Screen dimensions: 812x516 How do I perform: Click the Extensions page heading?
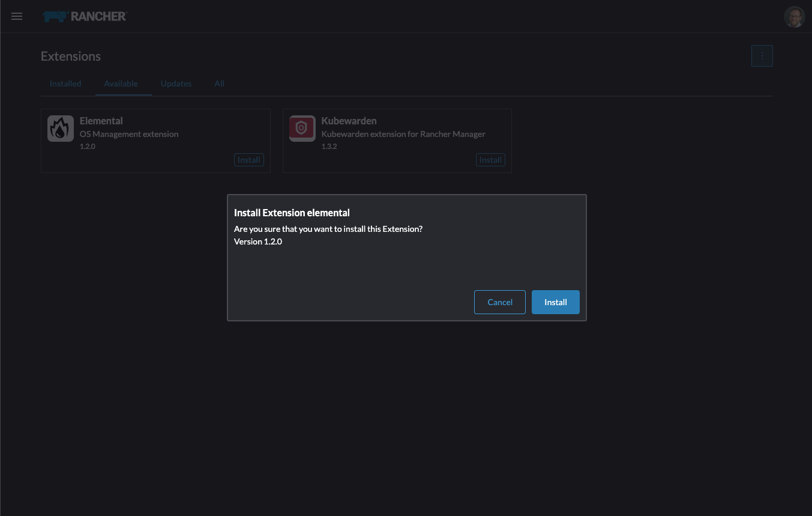coord(71,56)
